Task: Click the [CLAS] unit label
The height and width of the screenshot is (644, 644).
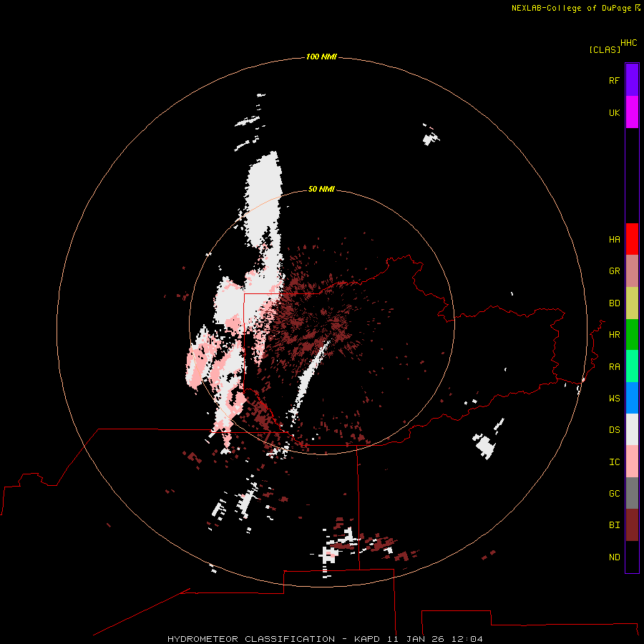Action: pyautogui.click(x=605, y=49)
